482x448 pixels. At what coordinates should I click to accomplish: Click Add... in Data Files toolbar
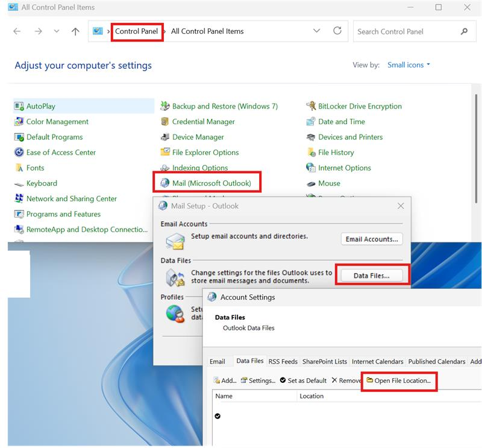point(225,380)
